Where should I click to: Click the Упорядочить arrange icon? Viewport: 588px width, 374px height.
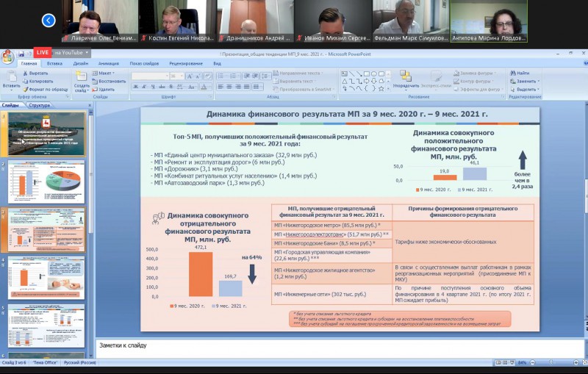coord(405,78)
